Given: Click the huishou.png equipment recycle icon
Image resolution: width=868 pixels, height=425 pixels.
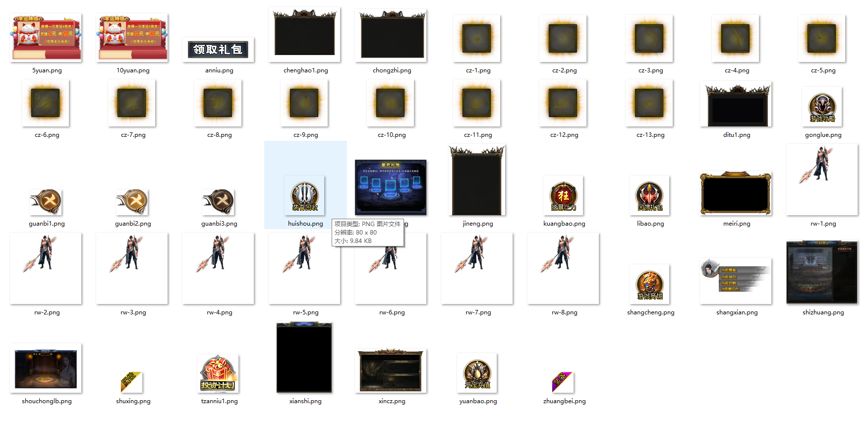Looking at the screenshot, I should (305, 196).
